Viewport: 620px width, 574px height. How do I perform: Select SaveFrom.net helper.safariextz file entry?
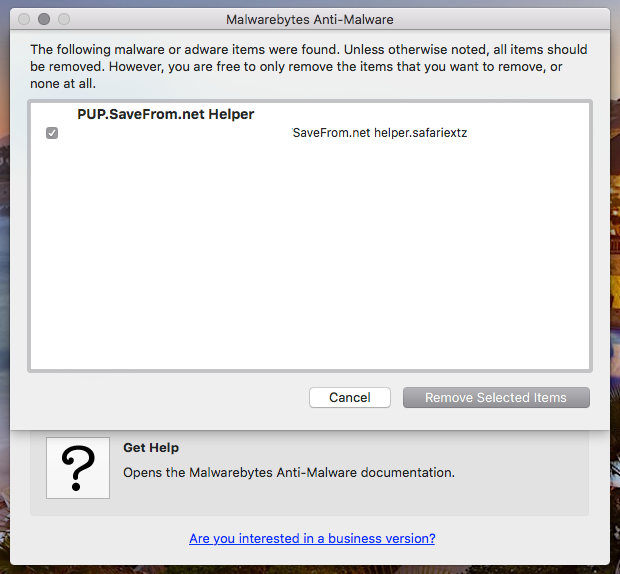pyautogui.click(x=380, y=133)
